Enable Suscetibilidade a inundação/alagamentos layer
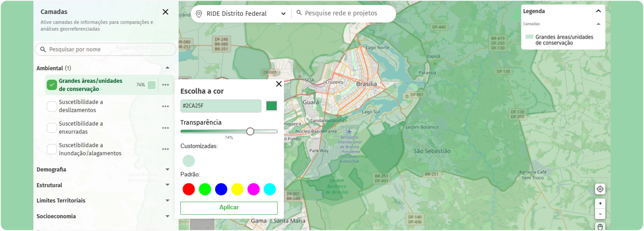 coord(52,149)
